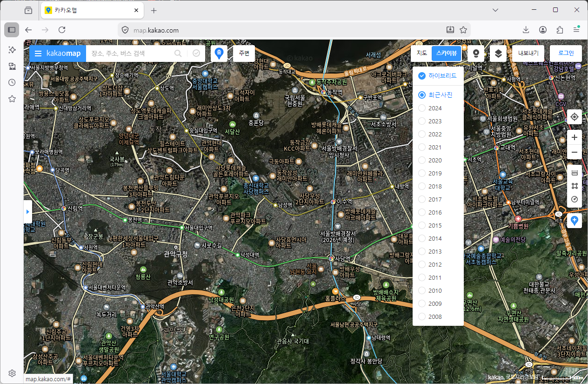Image resolution: width=588 pixels, height=384 pixels.
Task: Center map on current location
Action: [575, 117]
